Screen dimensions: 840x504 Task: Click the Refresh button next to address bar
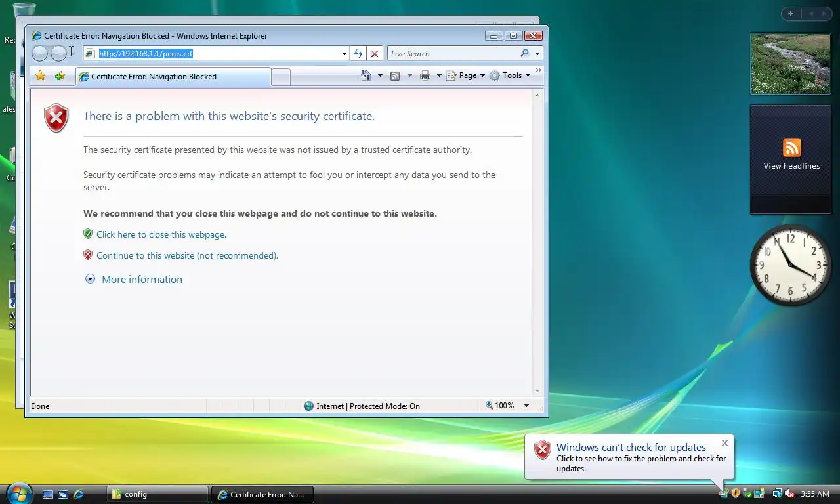coord(358,54)
